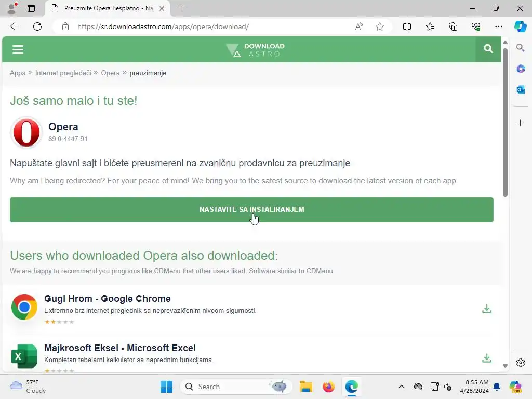Open sidebar Search icon
Image resolution: width=532 pixels, height=399 pixels.
coord(521,48)
